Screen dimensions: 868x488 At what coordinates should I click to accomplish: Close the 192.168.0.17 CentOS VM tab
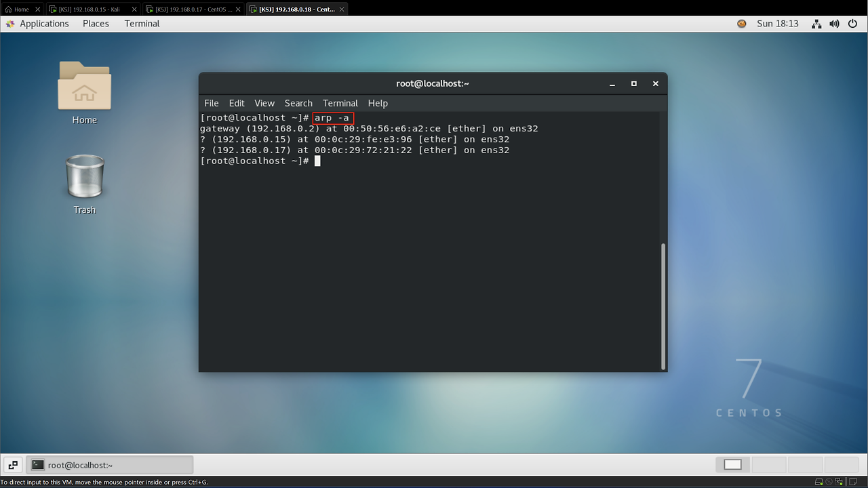click(x=237, y=9)
